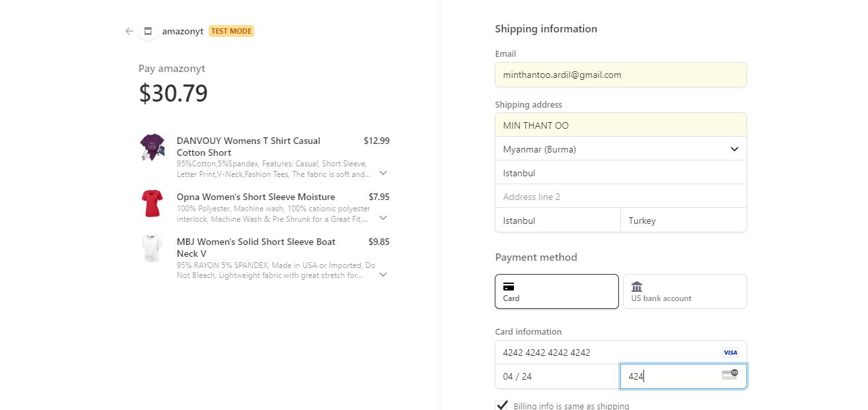Click the Visa card brand icon
This screenshot has width=868, height=410.
(x=730, y=353)
